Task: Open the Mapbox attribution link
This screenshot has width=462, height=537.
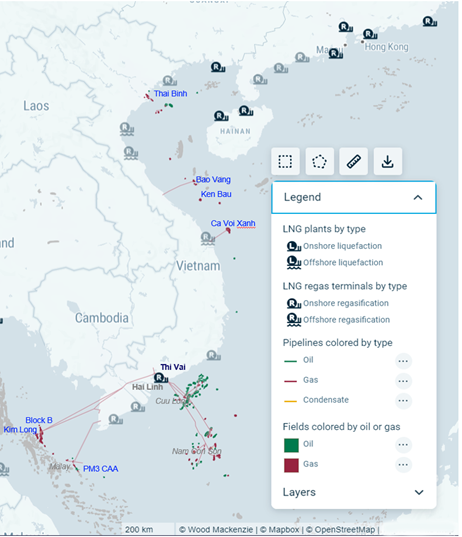Action: tap(279, 529)
